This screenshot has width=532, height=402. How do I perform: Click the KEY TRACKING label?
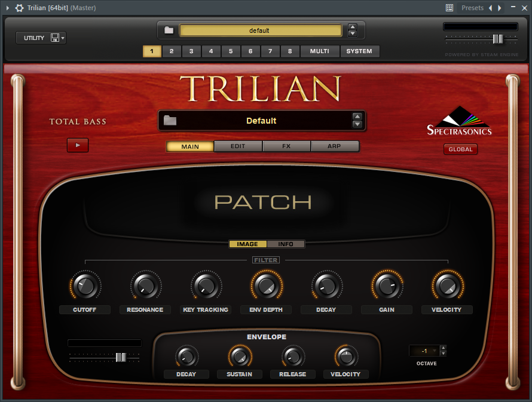[x=206, y=309]
